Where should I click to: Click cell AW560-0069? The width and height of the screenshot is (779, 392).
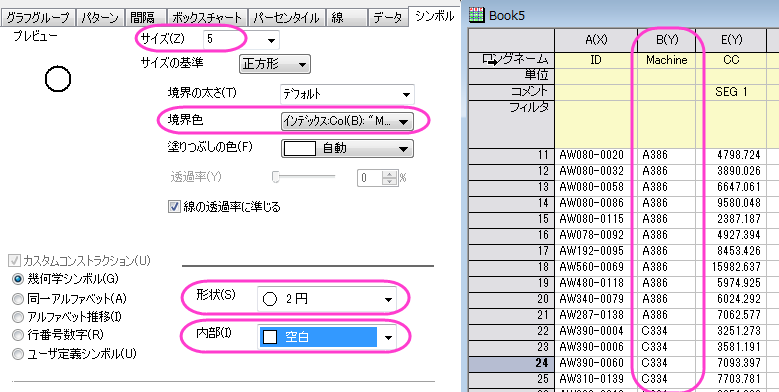click(596, 267)
